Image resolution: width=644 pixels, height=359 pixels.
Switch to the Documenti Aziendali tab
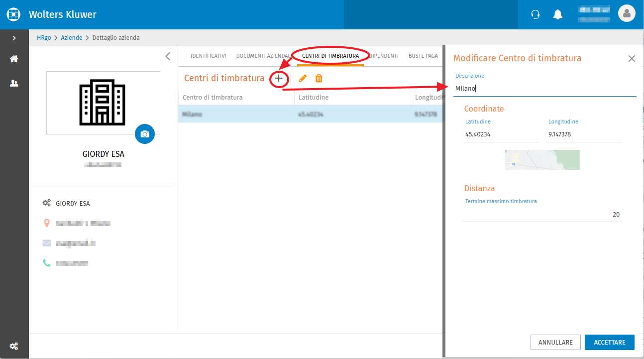(x=263, y=56)
